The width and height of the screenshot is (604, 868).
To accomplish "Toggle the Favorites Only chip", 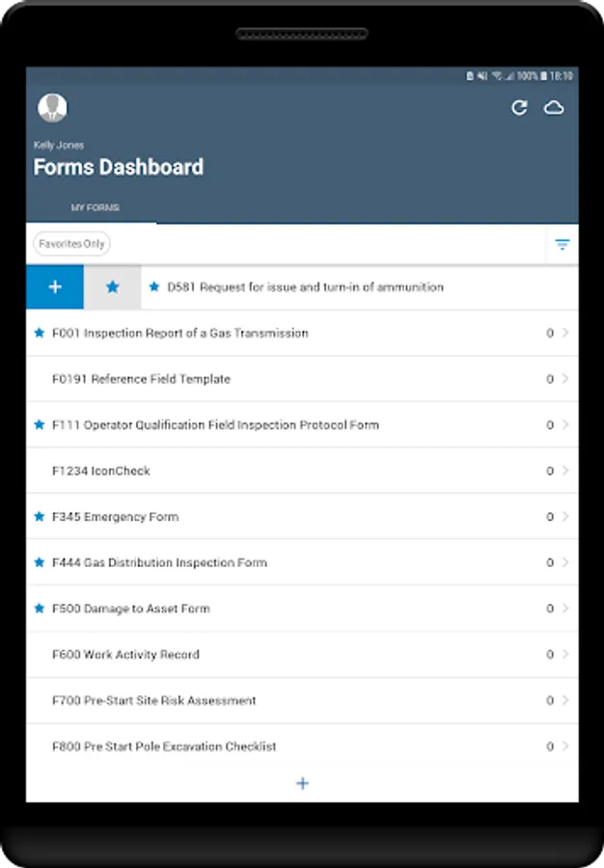I will point(71,244).
